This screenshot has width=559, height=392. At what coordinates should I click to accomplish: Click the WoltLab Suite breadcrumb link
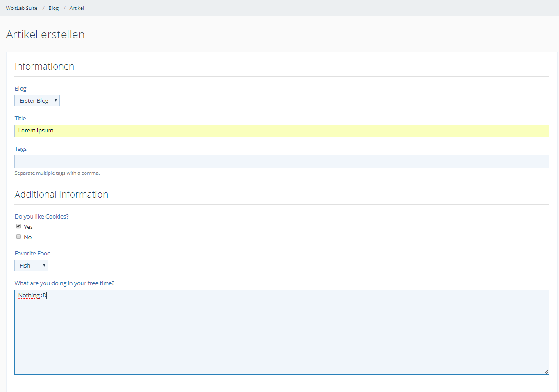[22, 8]
